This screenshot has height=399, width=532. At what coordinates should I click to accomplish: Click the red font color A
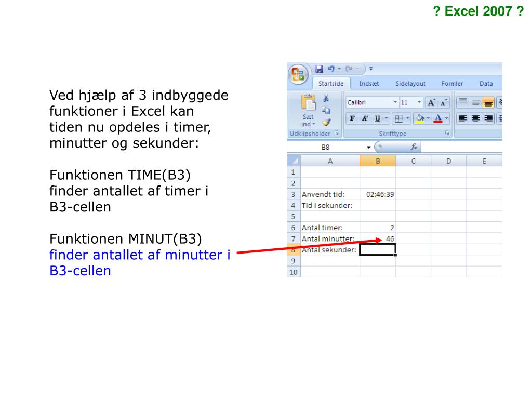point(438,118)
